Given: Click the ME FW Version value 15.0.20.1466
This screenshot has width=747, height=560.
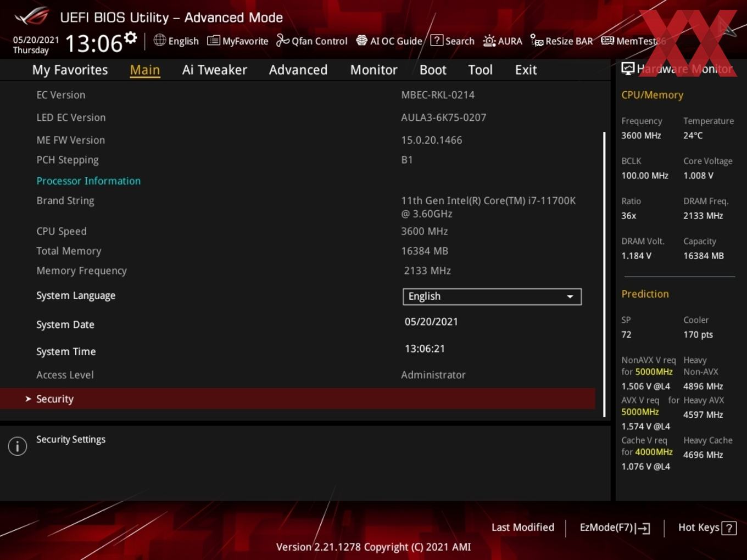Looking at the screenshot, I should (x=432, y=140).
